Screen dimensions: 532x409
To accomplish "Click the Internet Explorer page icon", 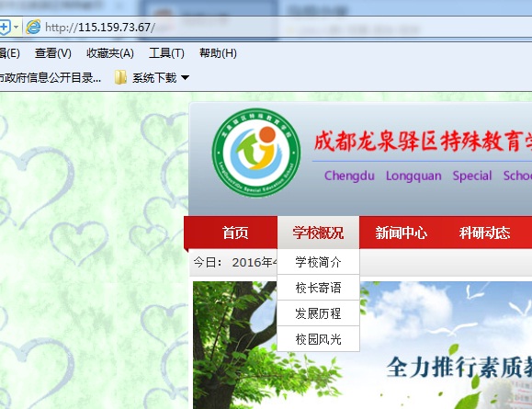I will 33,28.
